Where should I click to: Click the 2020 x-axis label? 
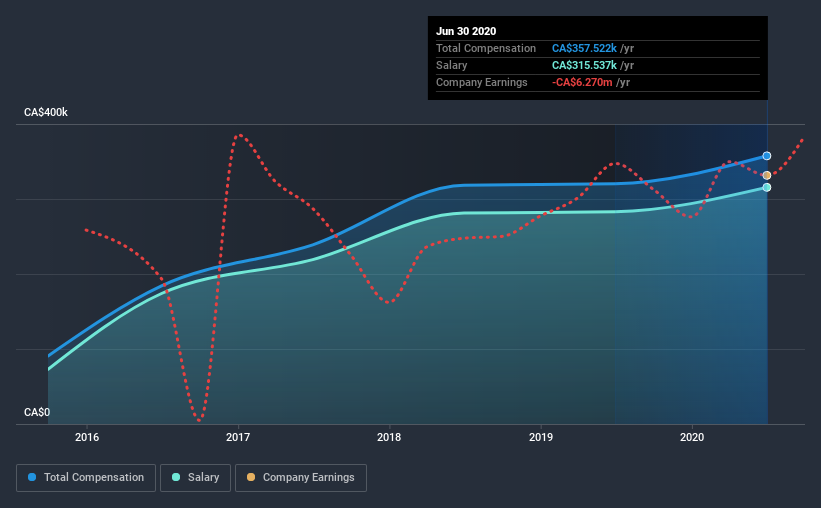click(x=692, y=437)
